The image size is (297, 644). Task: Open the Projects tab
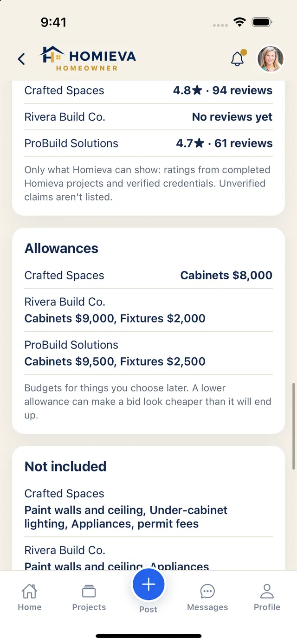(89, 598)
